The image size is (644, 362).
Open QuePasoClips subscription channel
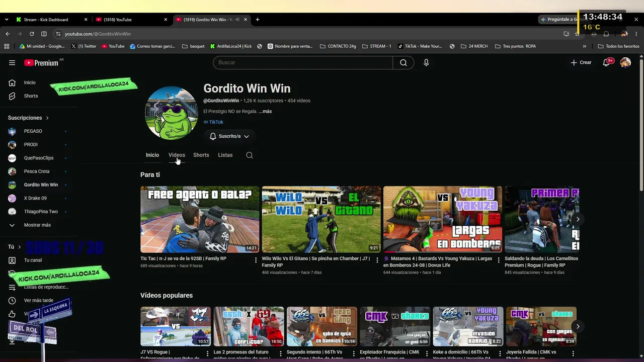tap(38, 158)
